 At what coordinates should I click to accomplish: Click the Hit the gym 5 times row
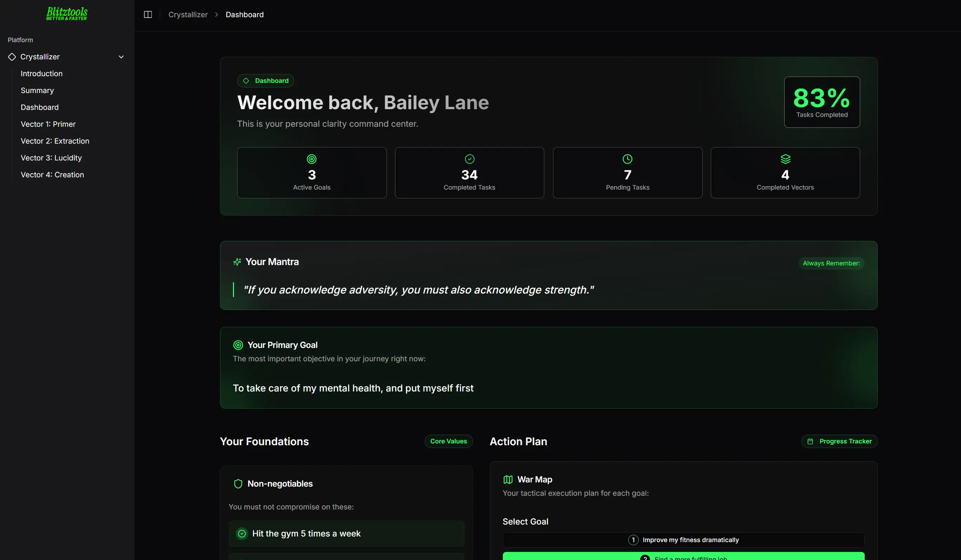347,534
